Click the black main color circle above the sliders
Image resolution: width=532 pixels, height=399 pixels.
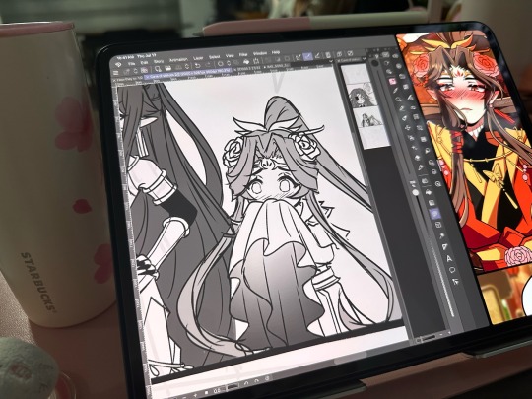pyautogui.click(x=375, y=63)
